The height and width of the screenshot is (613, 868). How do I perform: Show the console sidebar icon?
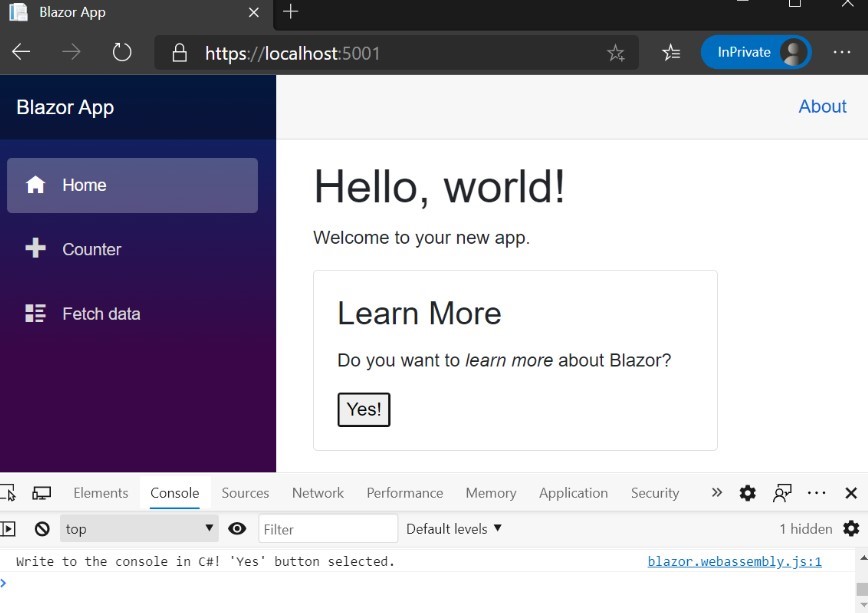(x=8, y=529)
